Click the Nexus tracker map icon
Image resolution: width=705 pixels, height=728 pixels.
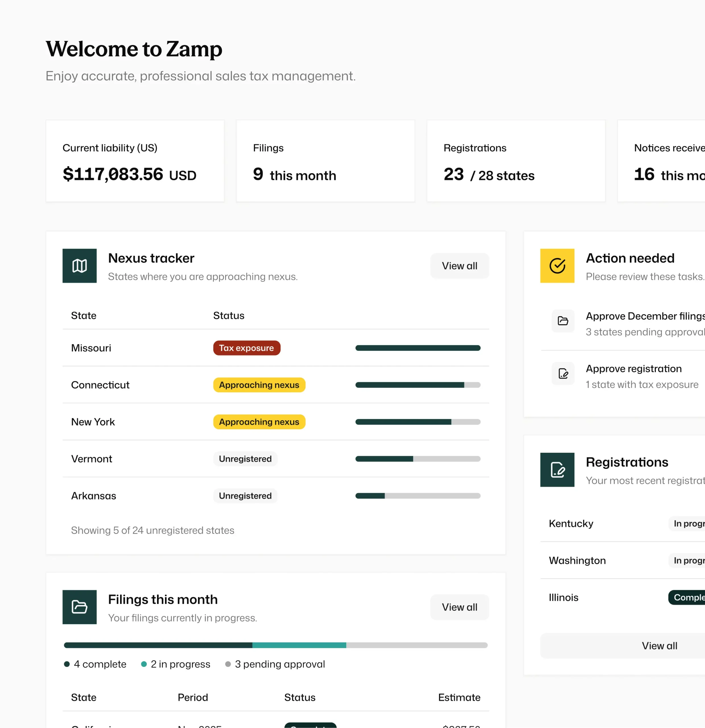[x=80, y=266]
